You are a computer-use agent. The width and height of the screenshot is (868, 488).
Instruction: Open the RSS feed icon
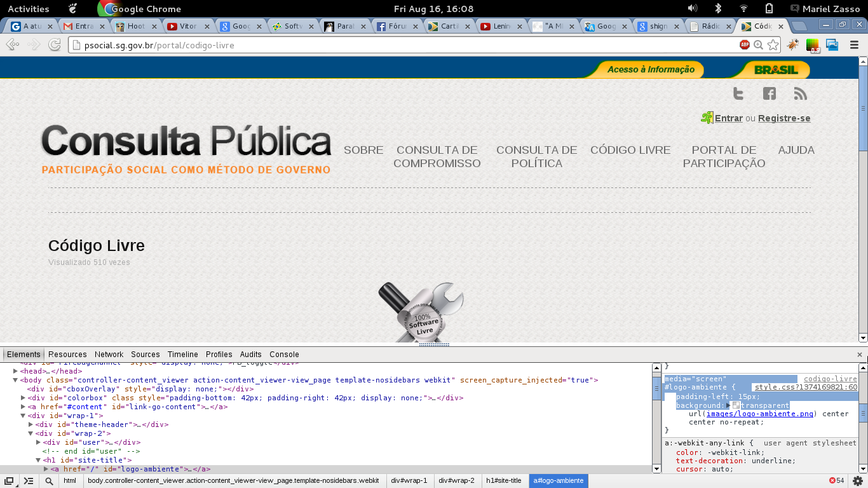pyautogui.click(x=801, y=94)
